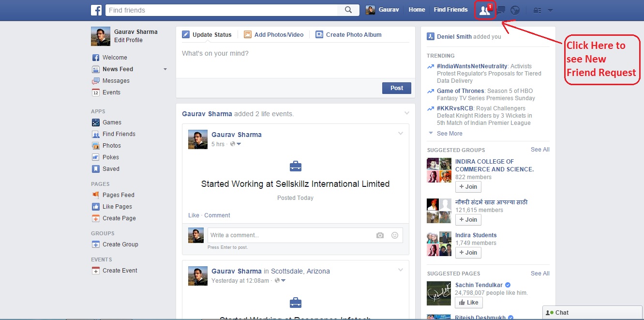Click Sachin Tendulkar page thumbnail

click(x=439, y=293)
